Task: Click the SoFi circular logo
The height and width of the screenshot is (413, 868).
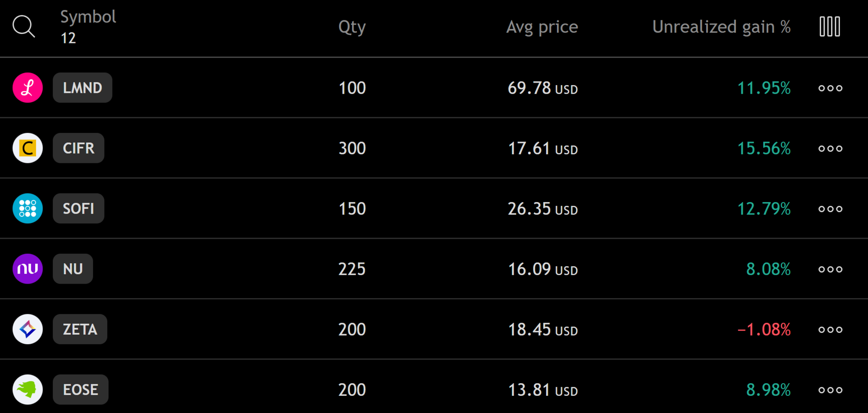Action: pyautogui.click(x=28, y=208)
